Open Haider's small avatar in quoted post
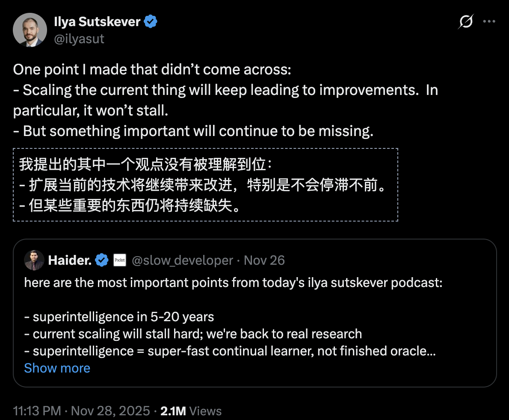509x420 pixels. [x=34, y=260]
